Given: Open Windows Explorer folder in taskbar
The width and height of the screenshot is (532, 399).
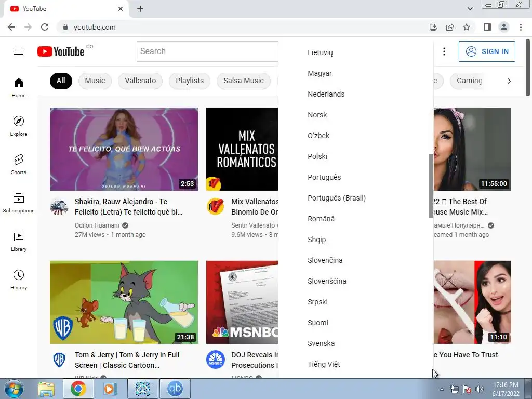Looking at the screenshot, I should coord(46,389).
